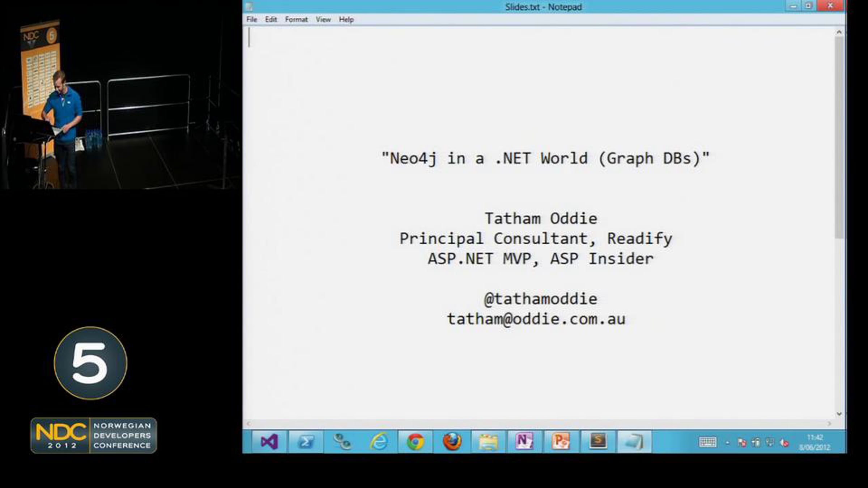Click the muted volume tray icon
This screenshot has width=868, height=488.
(784, 442)
